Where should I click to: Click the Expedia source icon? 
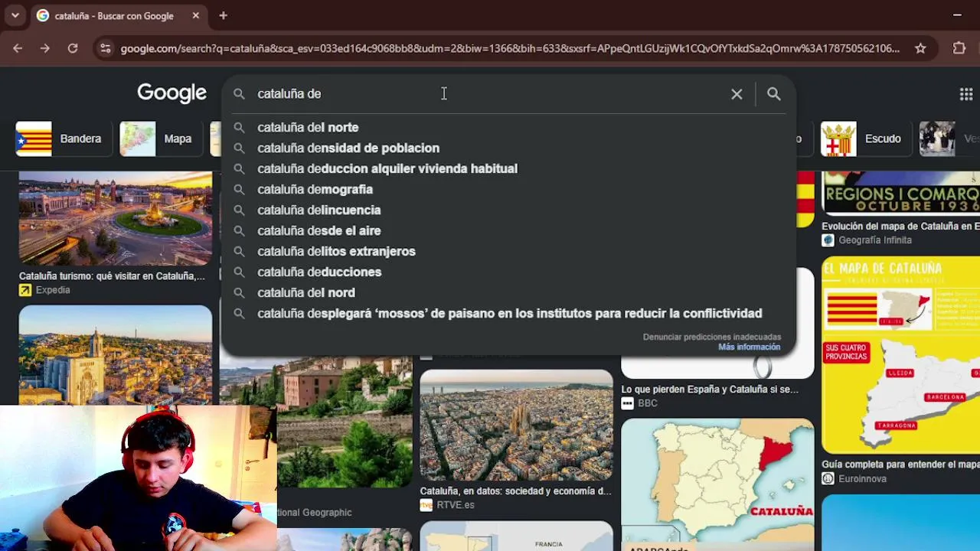25,290
